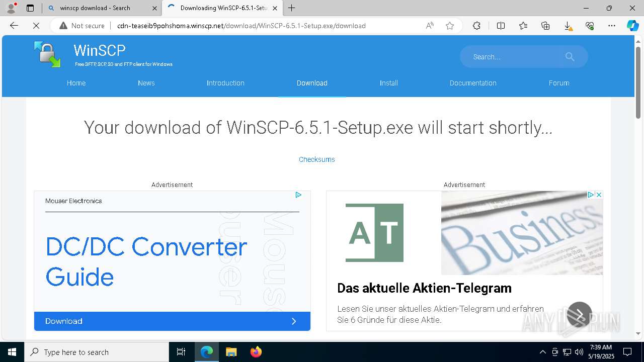Open the Install page

click(389, 83)
